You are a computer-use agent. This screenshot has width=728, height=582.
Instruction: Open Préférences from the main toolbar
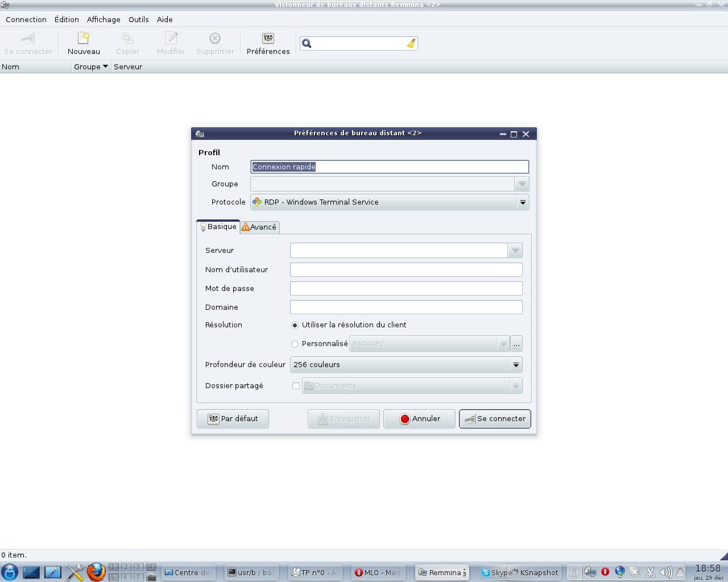268,43
